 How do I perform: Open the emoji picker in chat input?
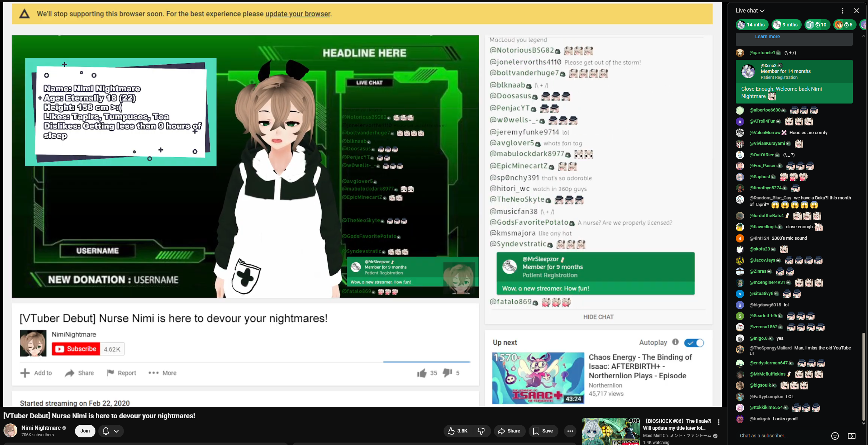click(x=835, y=436)
